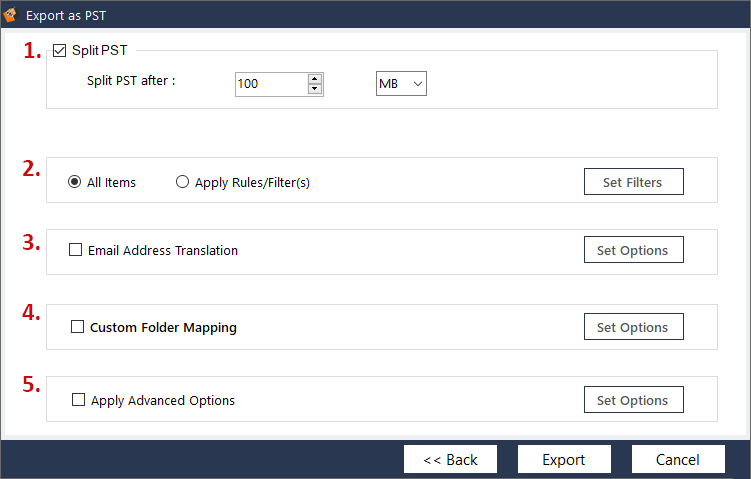Decrease split size with the down arrow
Image resolution: width=751 pixels, height=479 pixels.
click(315, 90)
